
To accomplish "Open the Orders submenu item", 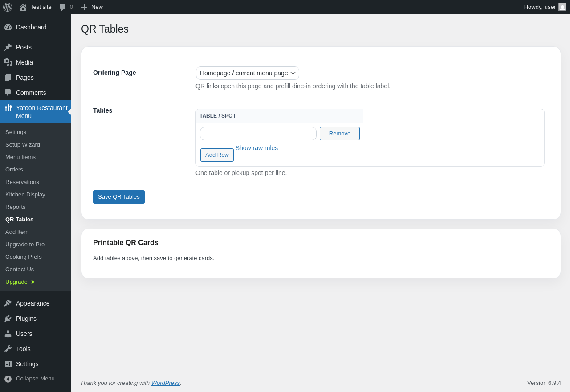I will tap(14, 170).
